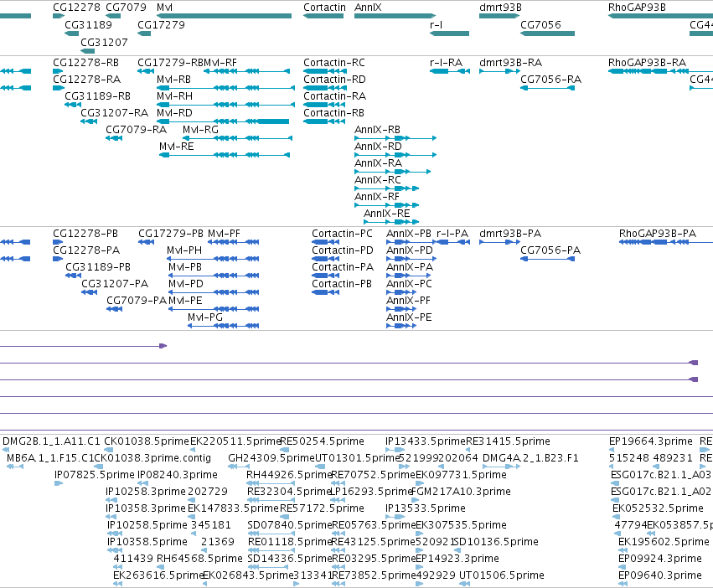Click transcript CG7079-RA

coord(114,138)
